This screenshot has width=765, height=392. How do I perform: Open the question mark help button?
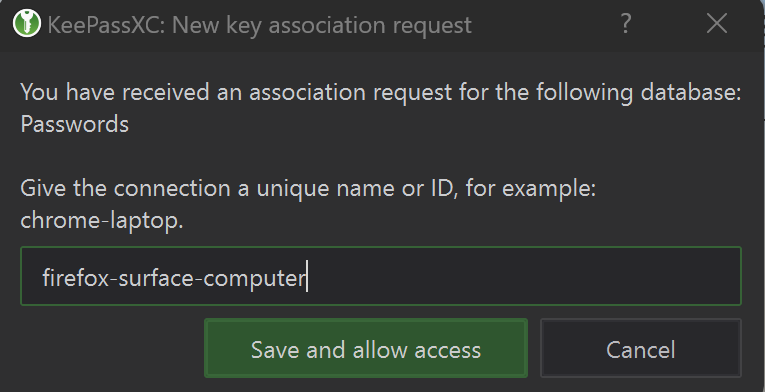(625, 23)
